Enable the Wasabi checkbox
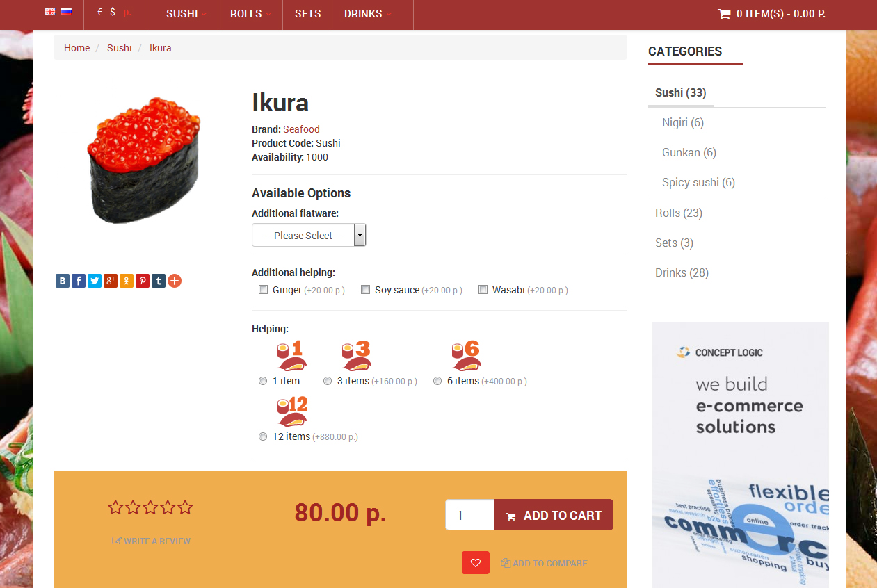Screen dimensions: 877x588 [483, 290]
